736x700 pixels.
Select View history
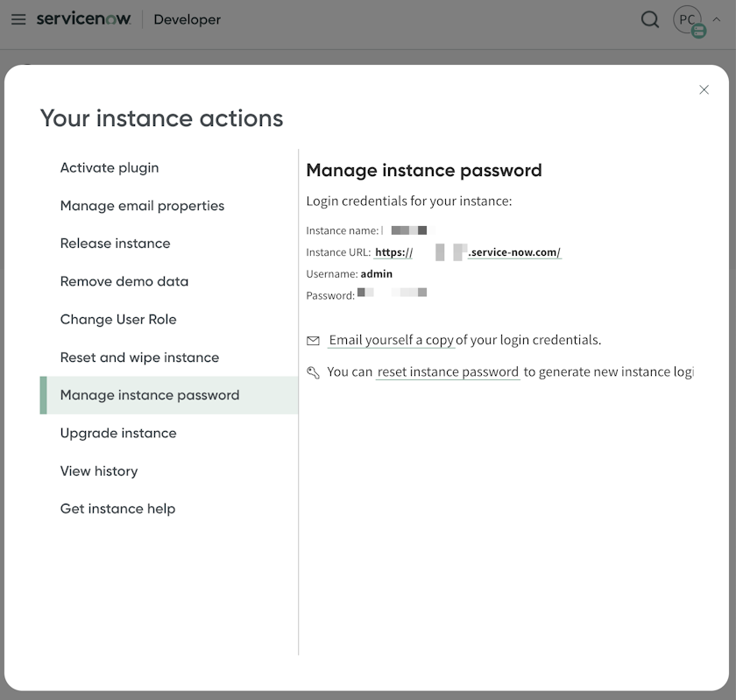pos(99,470)
